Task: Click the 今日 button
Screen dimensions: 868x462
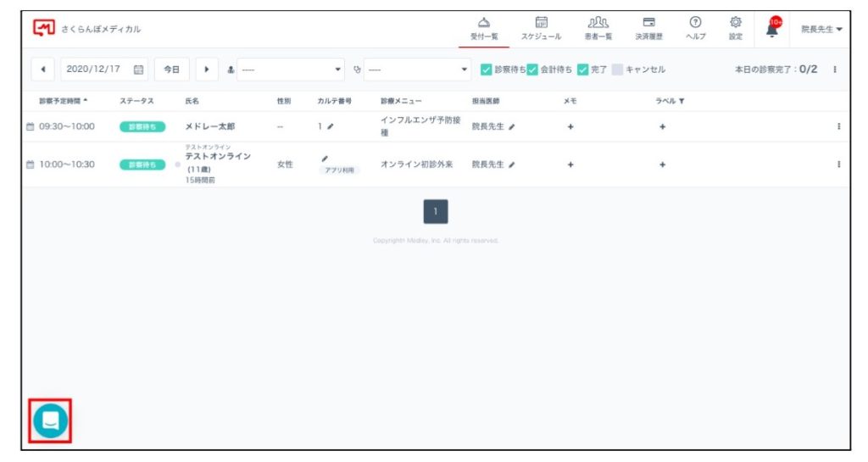Action: coord(171,70)
